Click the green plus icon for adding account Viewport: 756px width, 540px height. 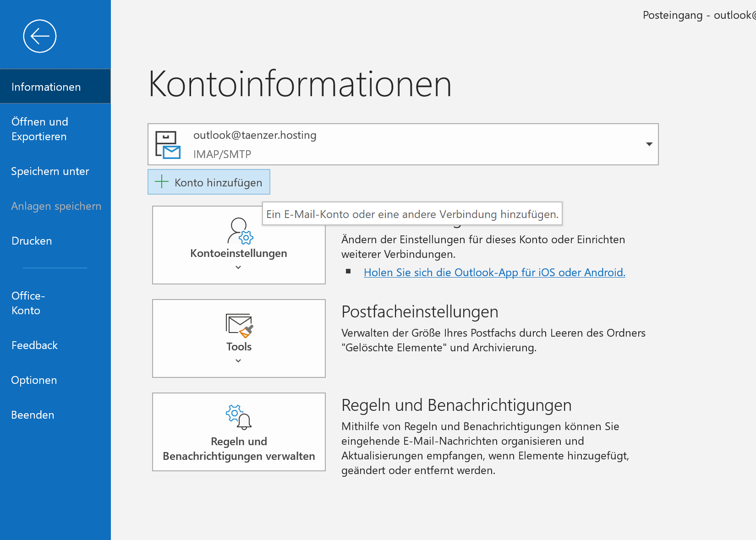[x=162, y=182]
